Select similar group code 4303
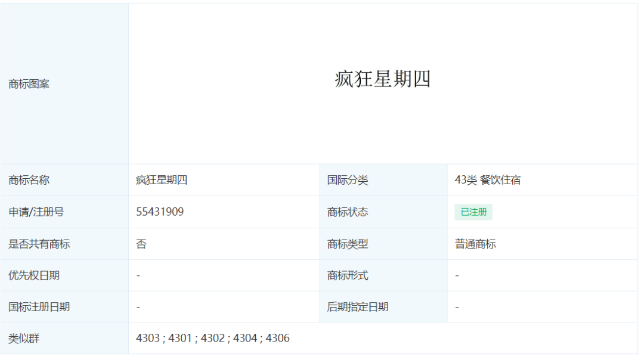This screenshot has width=644, height=360. tap(148, 338)
